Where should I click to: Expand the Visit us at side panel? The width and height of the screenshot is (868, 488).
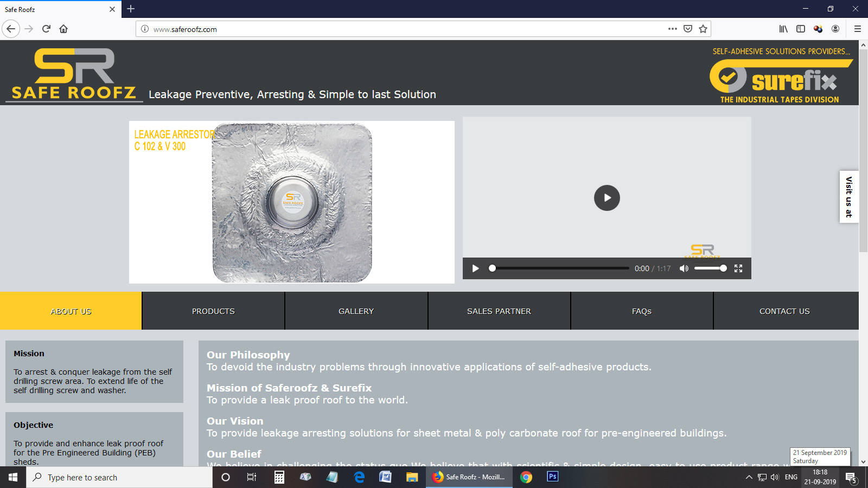point(849,197)
